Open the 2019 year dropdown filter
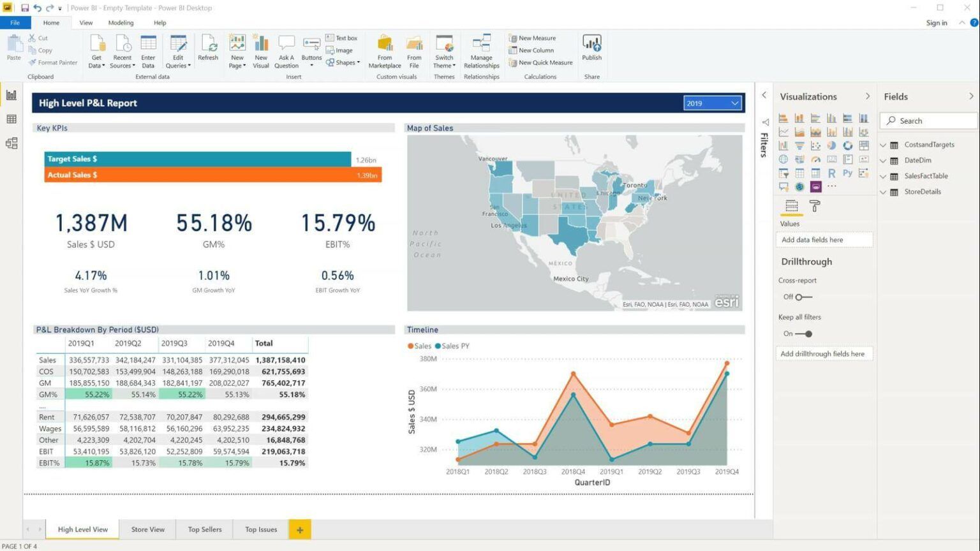980x551 pixels. [x=734, y=103]
